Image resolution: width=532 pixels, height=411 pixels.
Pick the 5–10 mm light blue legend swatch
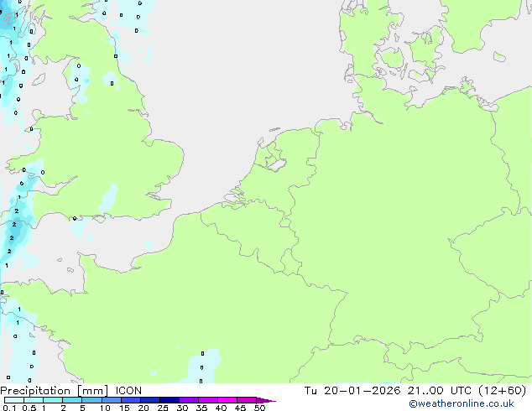[x=91, y=400]
